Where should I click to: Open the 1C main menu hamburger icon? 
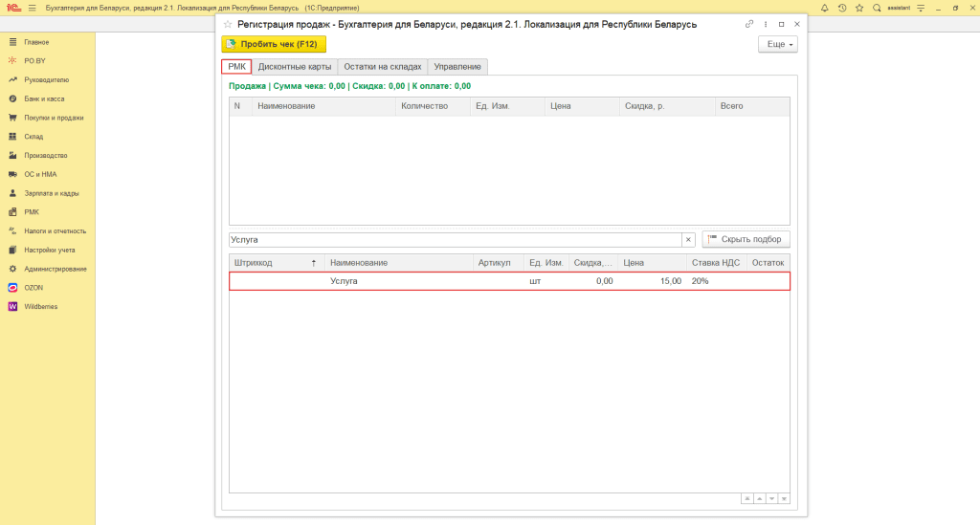[x=32, y=8]
